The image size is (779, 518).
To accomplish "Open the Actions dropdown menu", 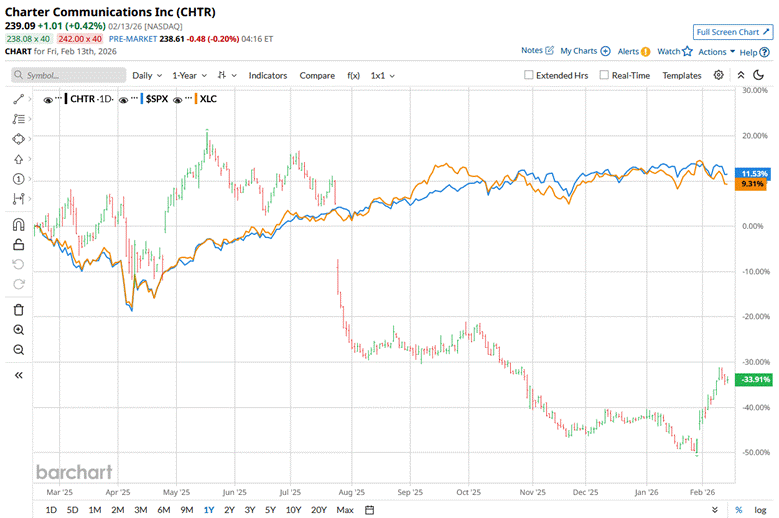I will click(x=716, y=51).
